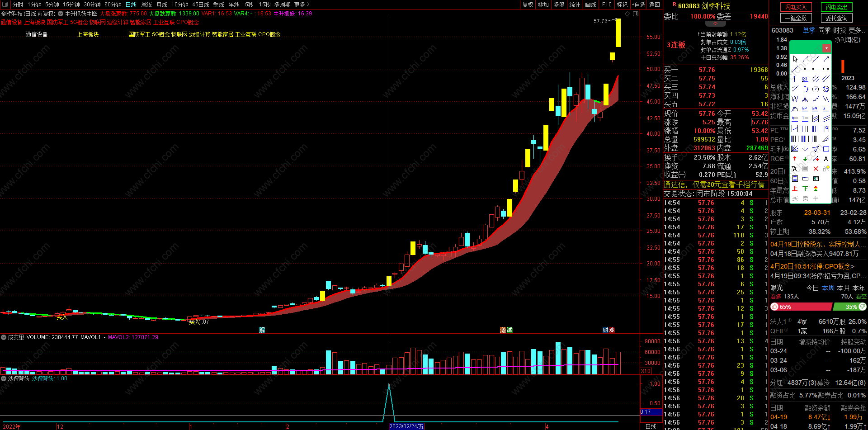Select the pointer tool in drawing palette
Image resolution: width=868 pixels, height=430 pixels.
[x=795, y=59]
